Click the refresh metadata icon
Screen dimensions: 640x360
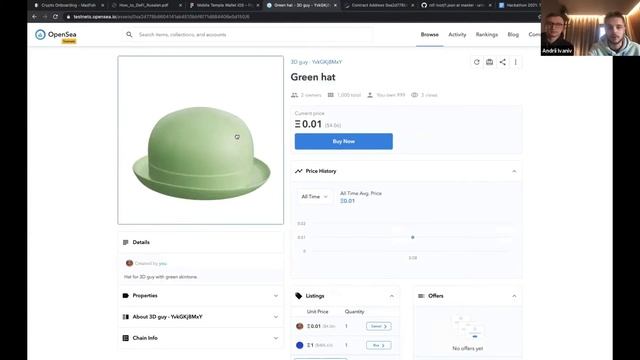tap(476, 62)
